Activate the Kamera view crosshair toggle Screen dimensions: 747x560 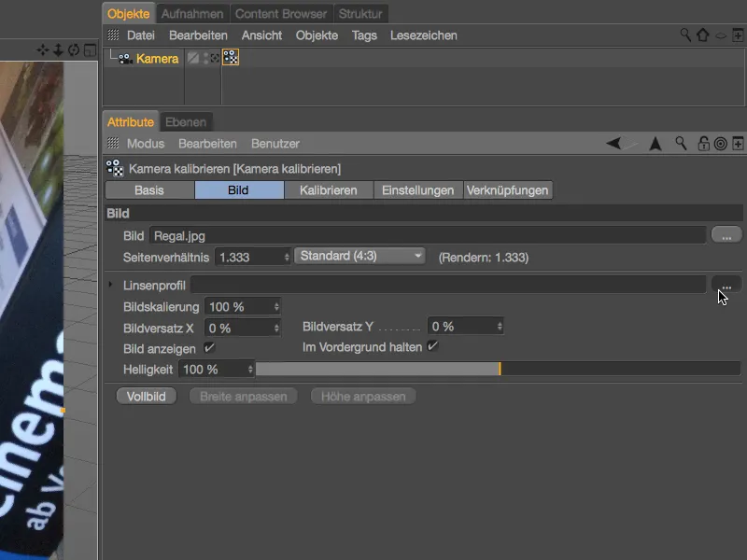pyautogui.click(x=215, y=58)
